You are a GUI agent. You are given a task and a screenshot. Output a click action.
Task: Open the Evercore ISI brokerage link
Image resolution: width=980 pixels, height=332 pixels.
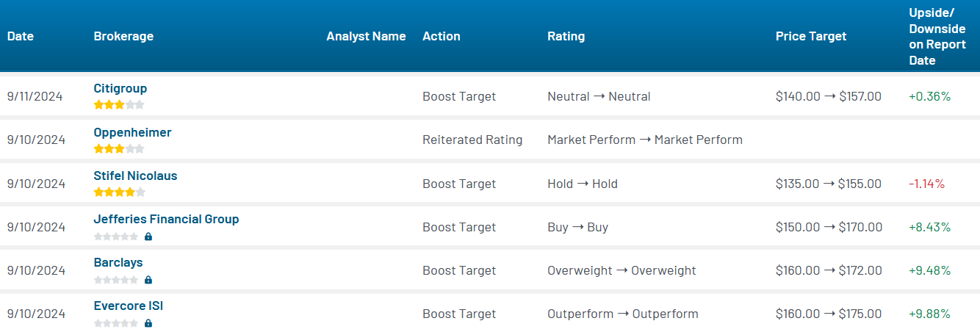pyautogui.click(x=129, y=306)
